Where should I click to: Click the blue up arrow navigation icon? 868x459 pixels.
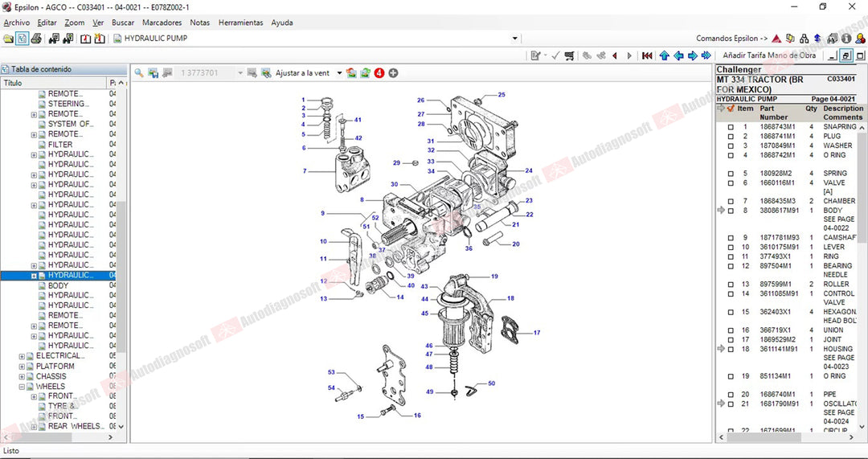[x=665, y=55]
